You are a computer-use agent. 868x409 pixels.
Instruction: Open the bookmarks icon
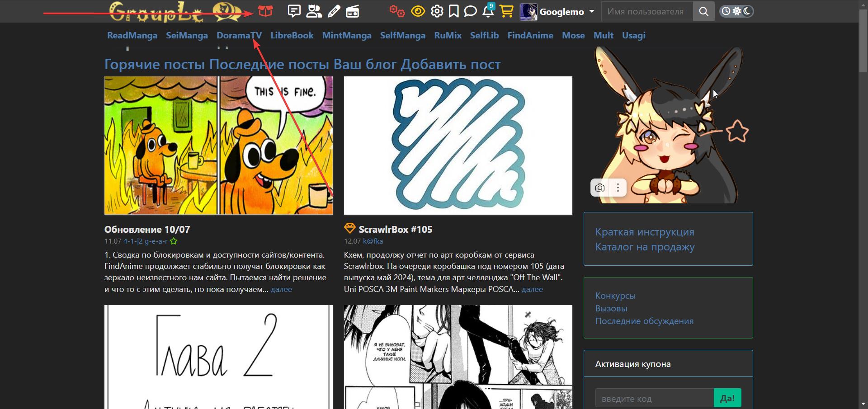[453, 11]
